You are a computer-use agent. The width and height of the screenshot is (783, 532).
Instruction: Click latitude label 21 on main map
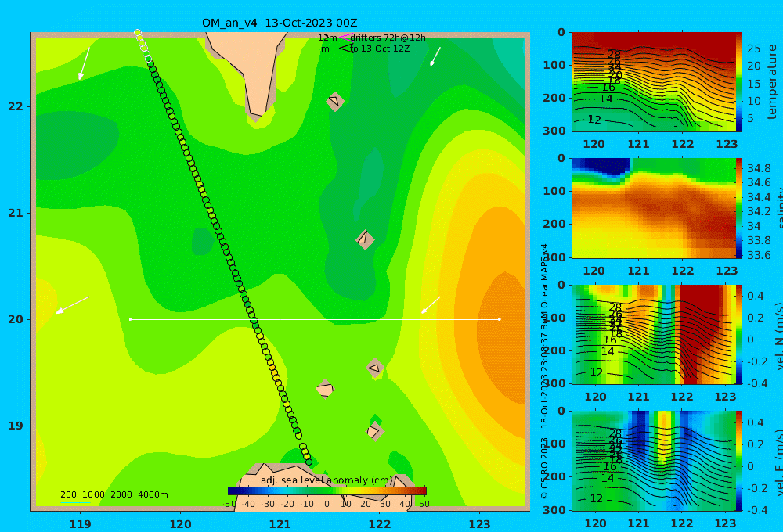16,213
